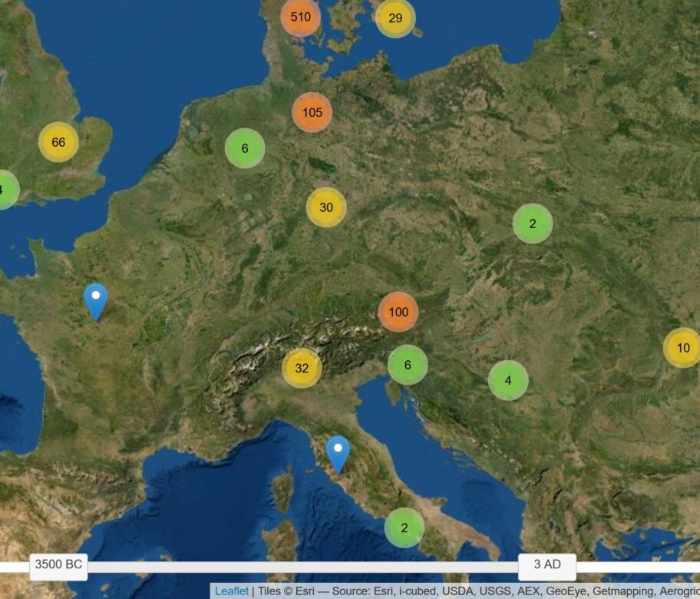Viewport: 700px width, 599px height.
Task: Open the cluster marker labeled 510
Action: [x=300, y=17]
